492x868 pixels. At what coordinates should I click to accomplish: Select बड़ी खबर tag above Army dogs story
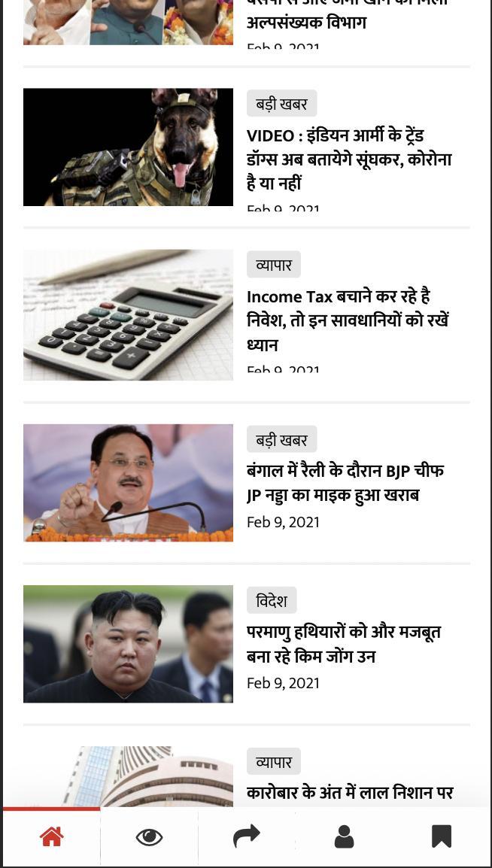click(x=281, y=104)
